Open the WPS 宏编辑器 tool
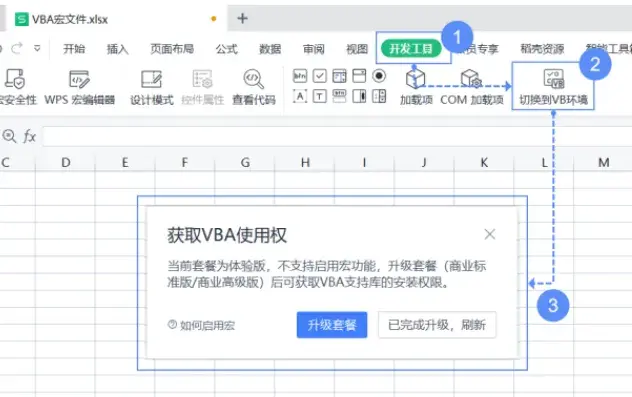The width and height of the screenshot is (632, 397). click(79, 88)
